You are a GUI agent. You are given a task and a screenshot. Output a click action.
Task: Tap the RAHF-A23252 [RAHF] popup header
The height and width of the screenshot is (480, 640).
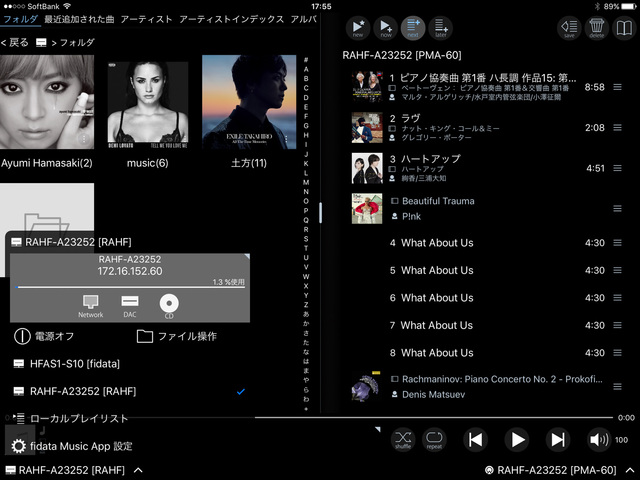71,242
